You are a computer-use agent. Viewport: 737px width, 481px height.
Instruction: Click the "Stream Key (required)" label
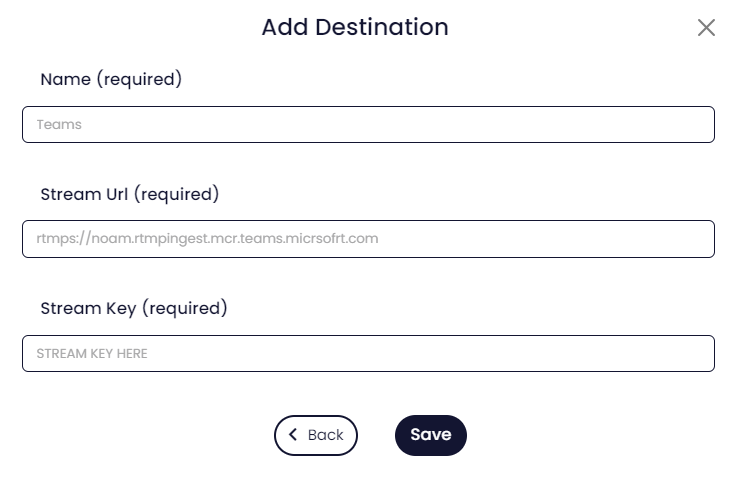134,308
